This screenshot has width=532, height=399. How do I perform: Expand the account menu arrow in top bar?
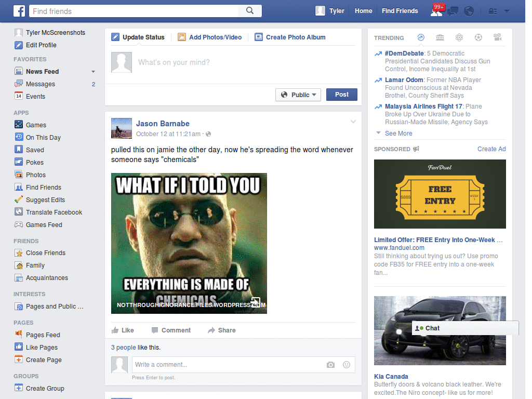[x=507, y=11]
